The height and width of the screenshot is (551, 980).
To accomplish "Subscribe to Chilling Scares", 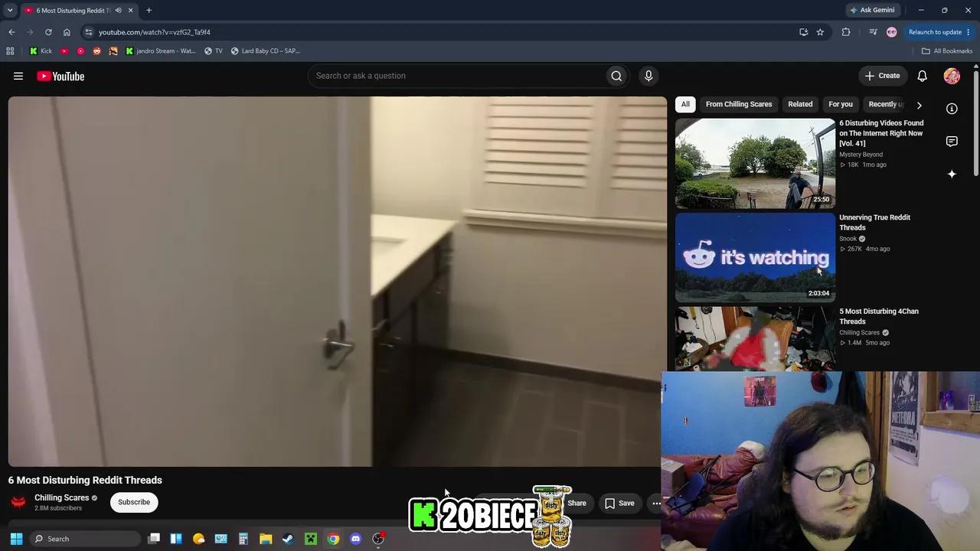I will (134, 502).
